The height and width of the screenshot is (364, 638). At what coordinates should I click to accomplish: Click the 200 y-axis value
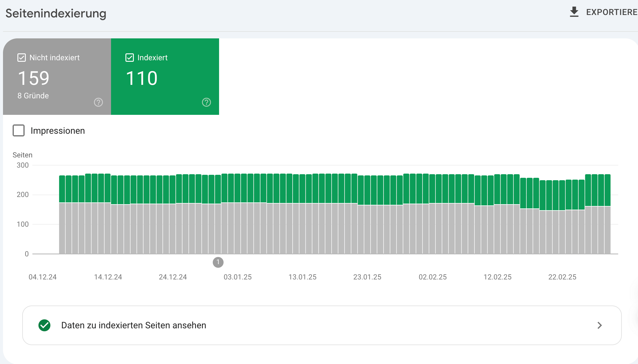click(23, 195)
